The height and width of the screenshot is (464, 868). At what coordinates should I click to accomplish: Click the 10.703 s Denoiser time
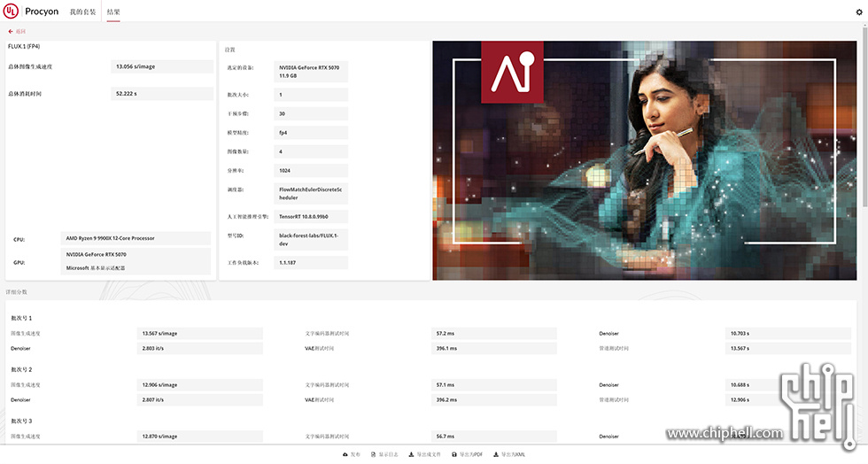click(x=787, y=333)
